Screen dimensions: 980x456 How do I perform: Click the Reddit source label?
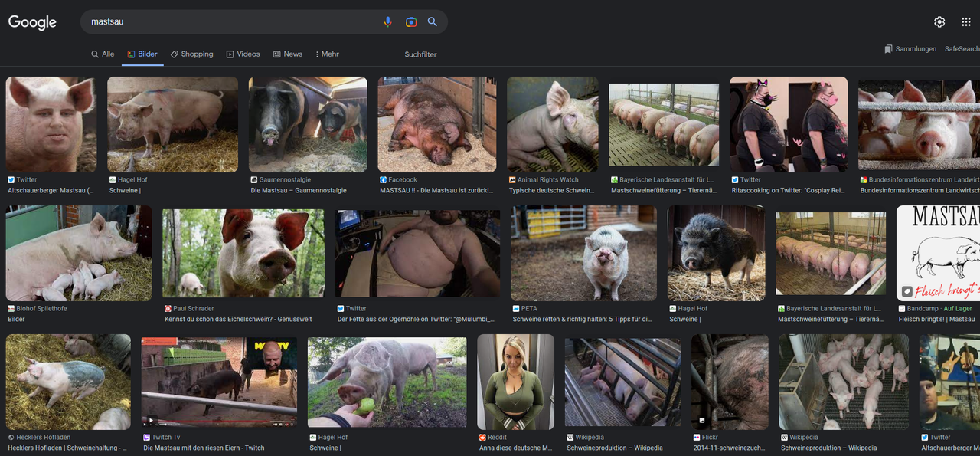tap(493, 438)
